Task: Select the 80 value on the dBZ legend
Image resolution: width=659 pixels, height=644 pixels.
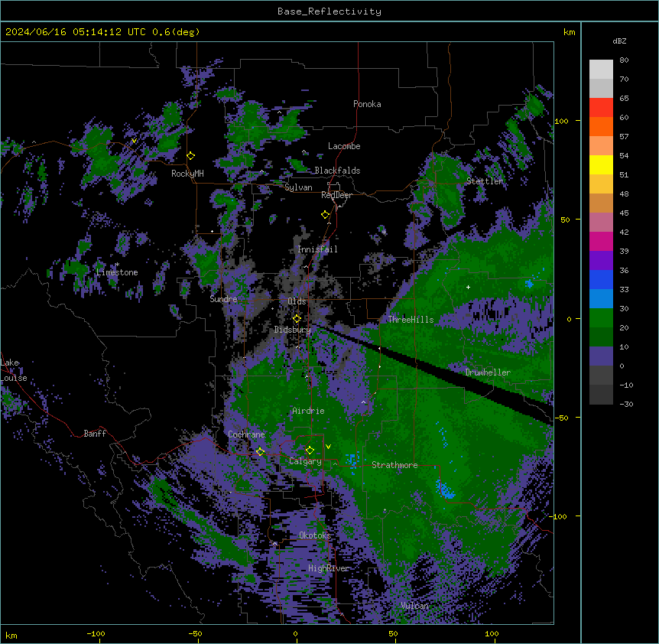Action: coord(624,60)
